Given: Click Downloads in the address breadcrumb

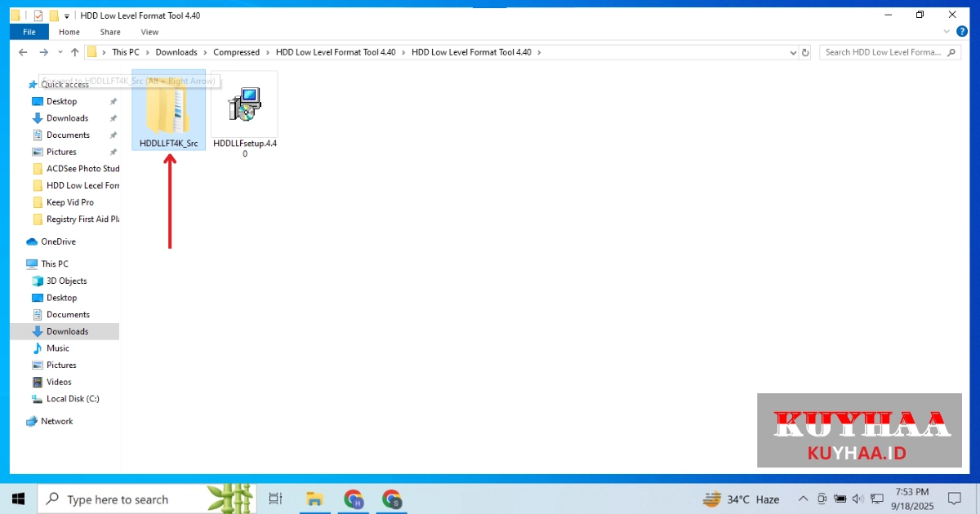Looking at the screenshot, I should click(x=176, y=52).
